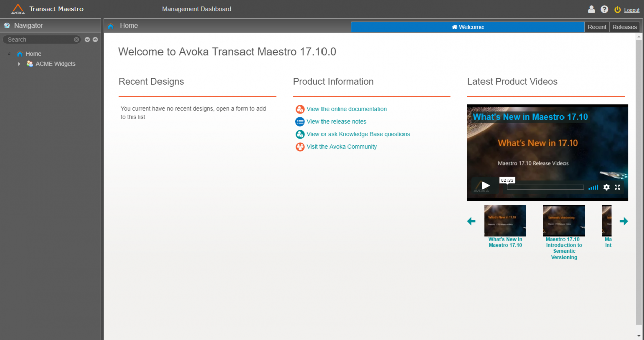Seek on the video progress bar
The image size is (644, 340).
[545, 187]
